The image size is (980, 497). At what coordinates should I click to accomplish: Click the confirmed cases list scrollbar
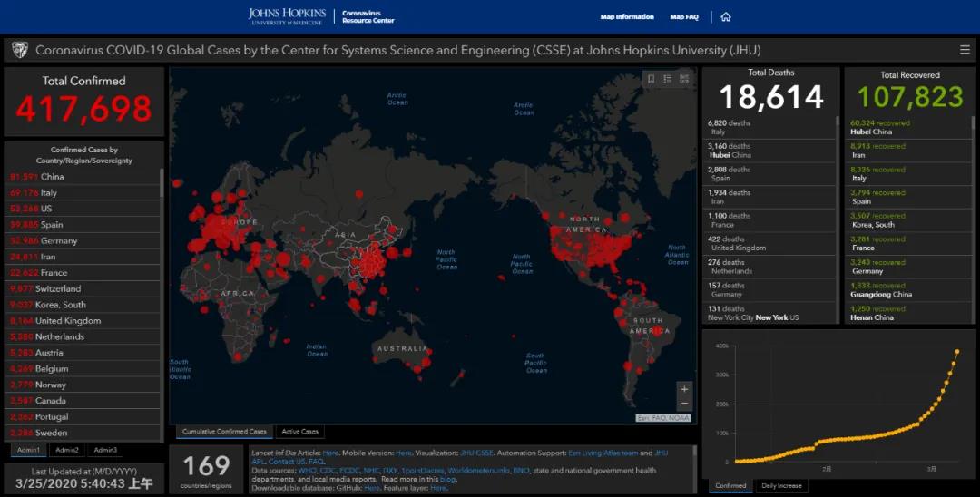[162, 181]
